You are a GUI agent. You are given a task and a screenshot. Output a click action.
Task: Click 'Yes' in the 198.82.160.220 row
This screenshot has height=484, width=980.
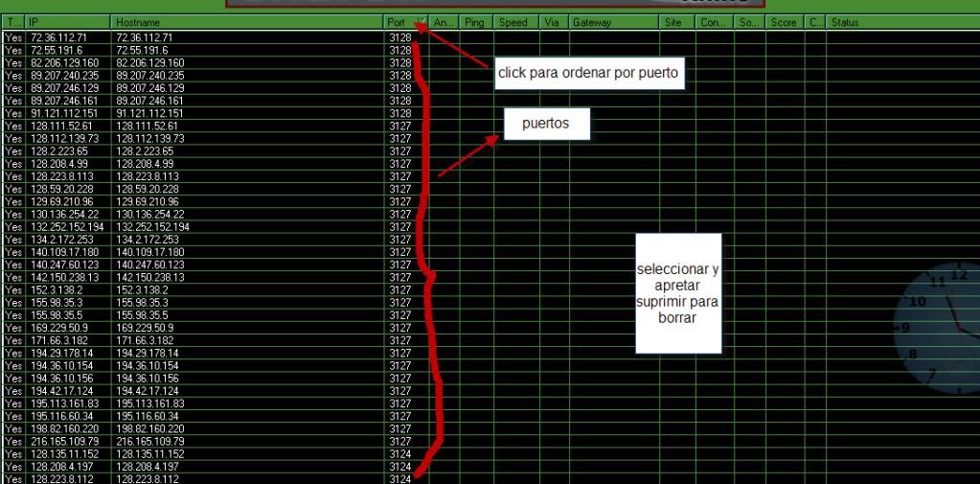pos(13,429)
